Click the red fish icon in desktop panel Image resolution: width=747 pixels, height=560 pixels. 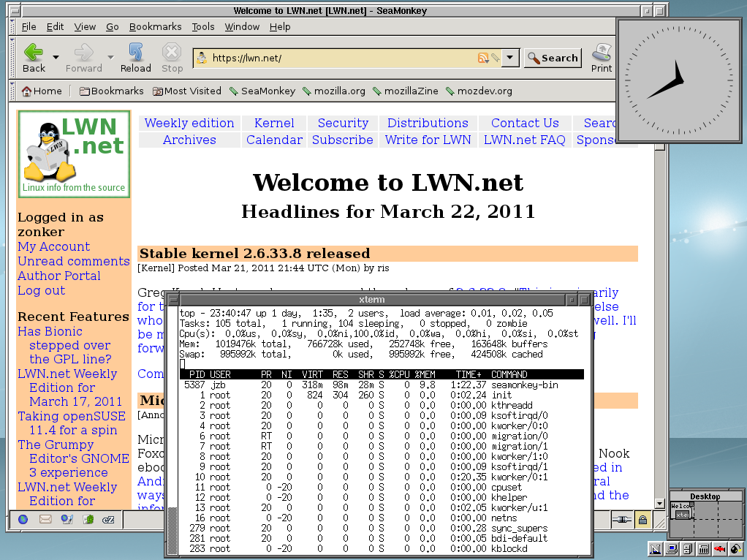pos(719,548)
